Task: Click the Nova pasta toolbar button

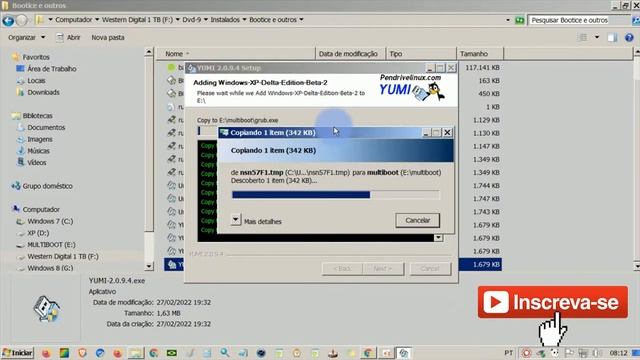Action: coord(108,38)
